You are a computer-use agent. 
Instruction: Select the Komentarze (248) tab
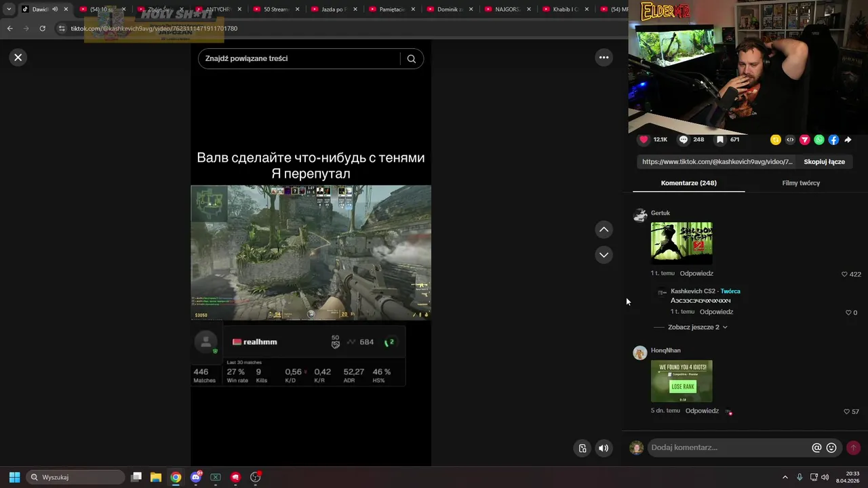click(x=688, y=183)
